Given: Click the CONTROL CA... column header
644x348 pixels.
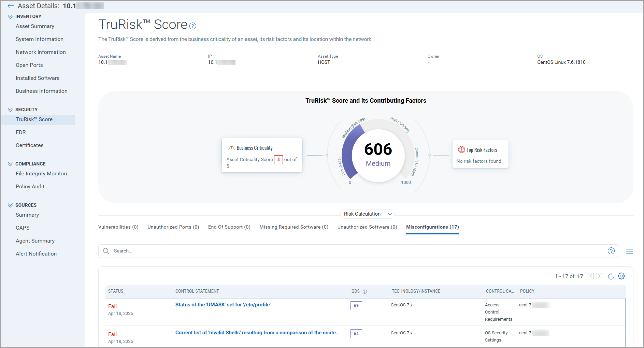Looking at the screenshot, I should [500, 291].
